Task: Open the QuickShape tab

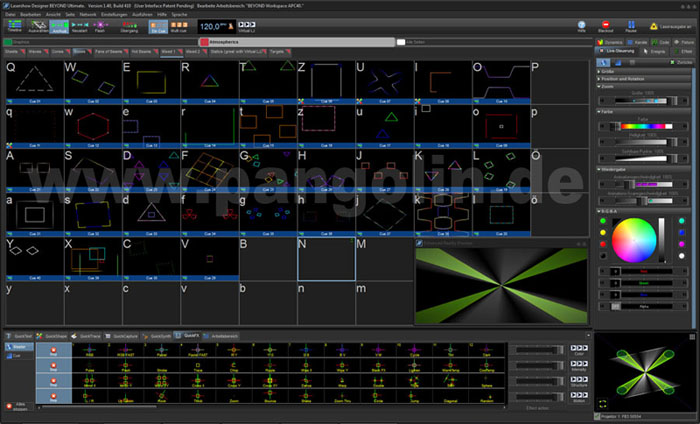Action: tap(52, 336)
